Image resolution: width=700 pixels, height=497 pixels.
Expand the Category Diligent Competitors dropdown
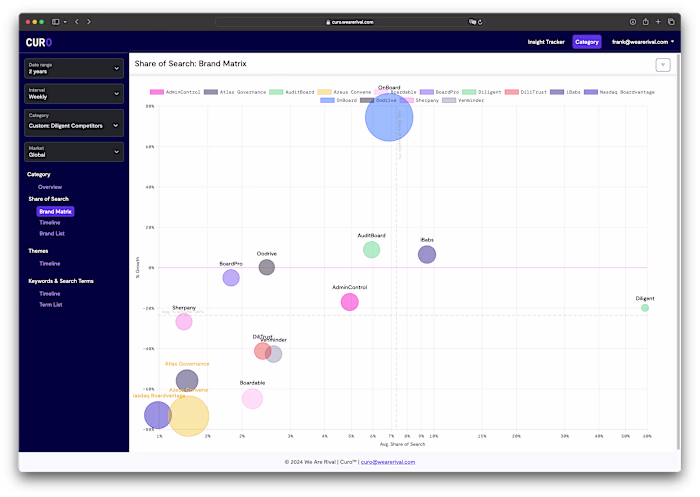pos(74,122)
